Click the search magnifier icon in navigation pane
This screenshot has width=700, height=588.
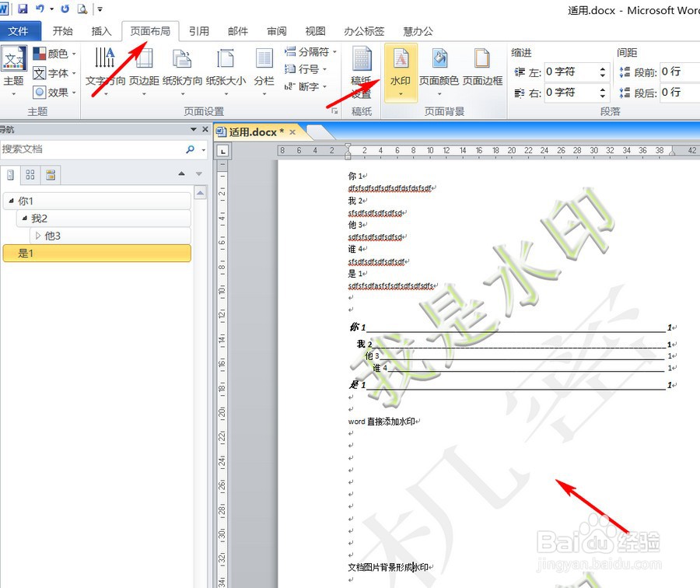(191, 149)
